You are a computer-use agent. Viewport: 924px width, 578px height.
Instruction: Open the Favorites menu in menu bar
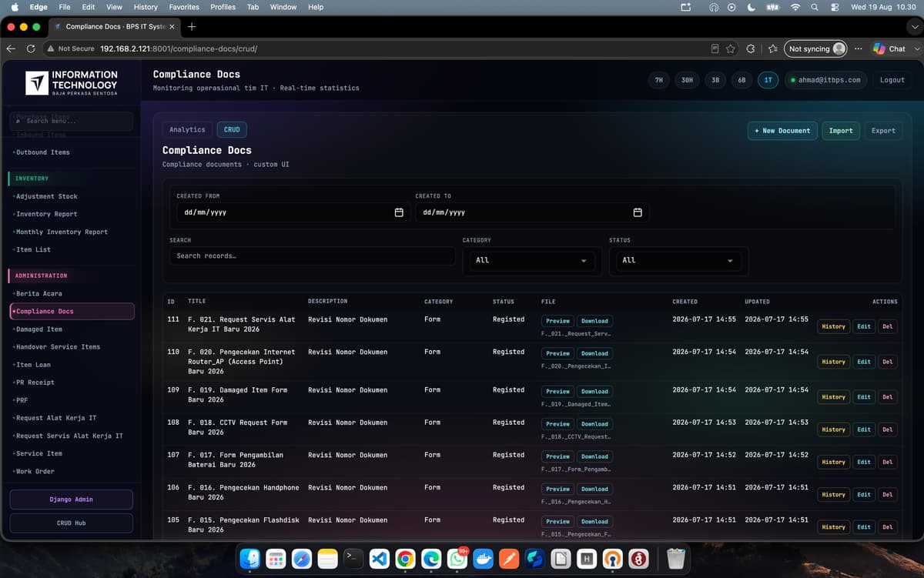184,7
